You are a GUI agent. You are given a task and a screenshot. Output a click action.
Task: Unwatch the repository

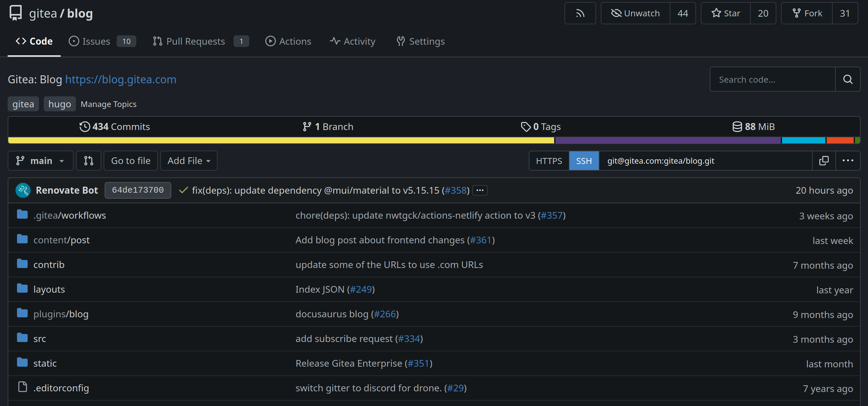[x=635, y=13]
